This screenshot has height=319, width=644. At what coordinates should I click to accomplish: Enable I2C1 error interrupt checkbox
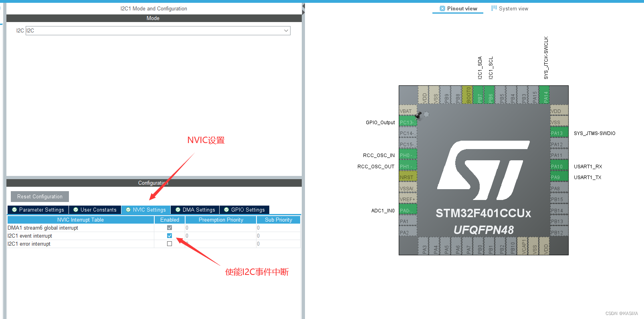170,244
